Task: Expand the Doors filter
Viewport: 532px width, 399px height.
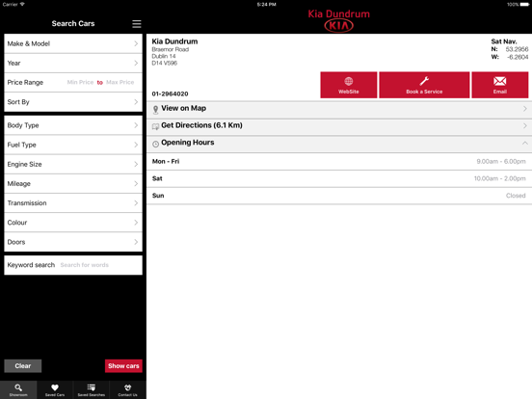Action: (x=73, y=242)
